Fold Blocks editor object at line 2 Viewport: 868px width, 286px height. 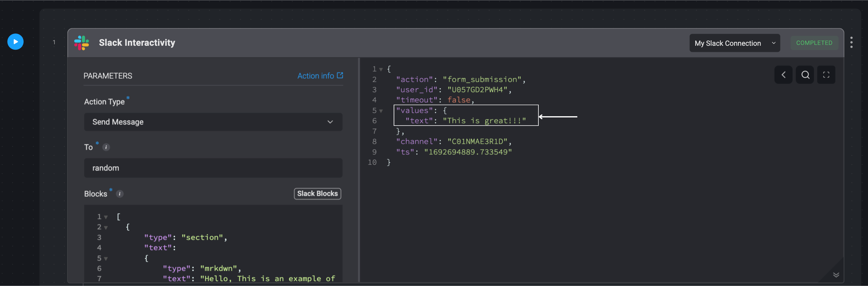[x=106, y=227]
